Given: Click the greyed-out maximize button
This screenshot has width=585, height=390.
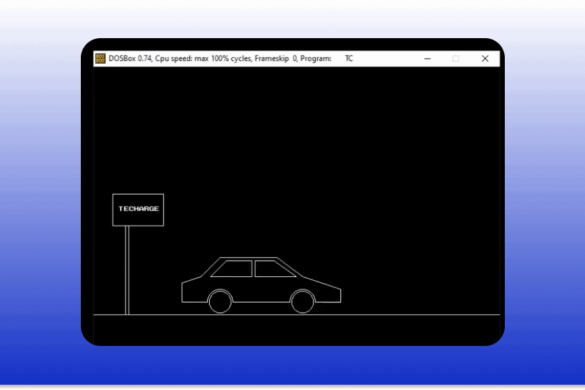Looking at the screenshot, I should pyautogui.click(x=456, y=59).
